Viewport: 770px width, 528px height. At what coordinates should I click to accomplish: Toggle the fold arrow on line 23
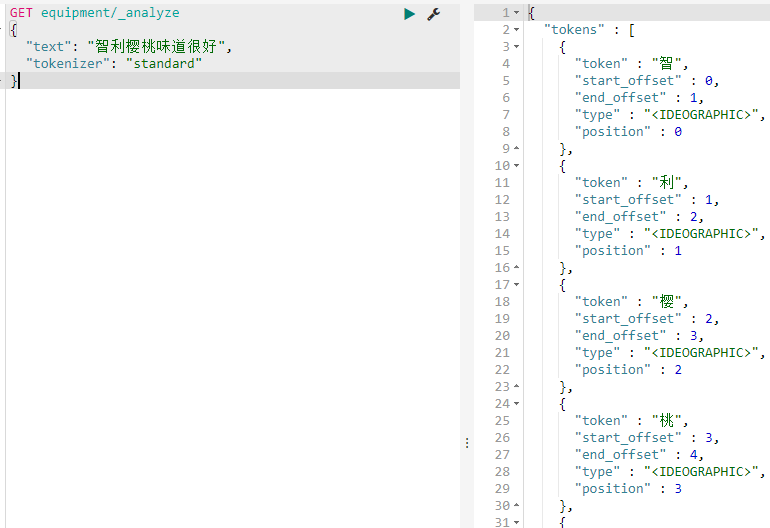[516, 387]
